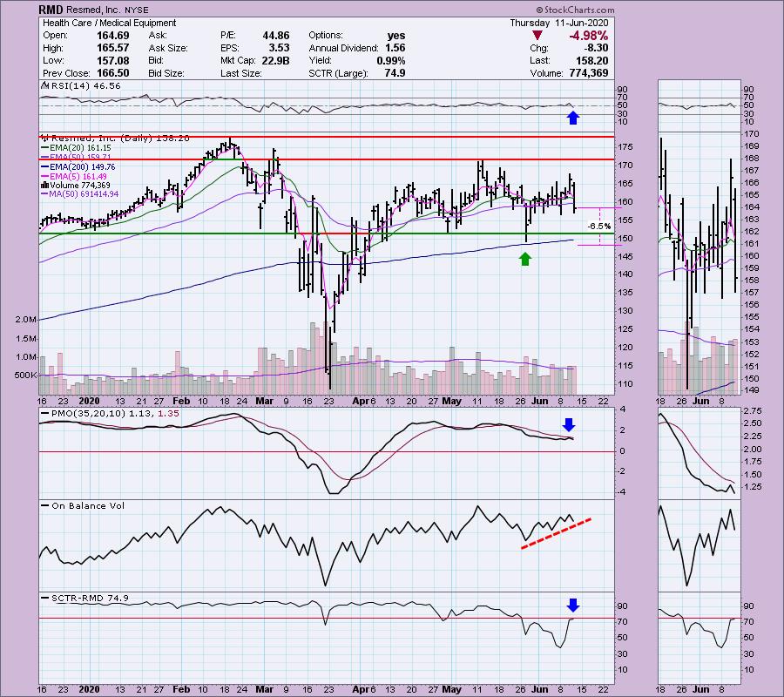This screenshot has height=697, width=784.
Task: Click the Ask Size label
Action: 168,48
